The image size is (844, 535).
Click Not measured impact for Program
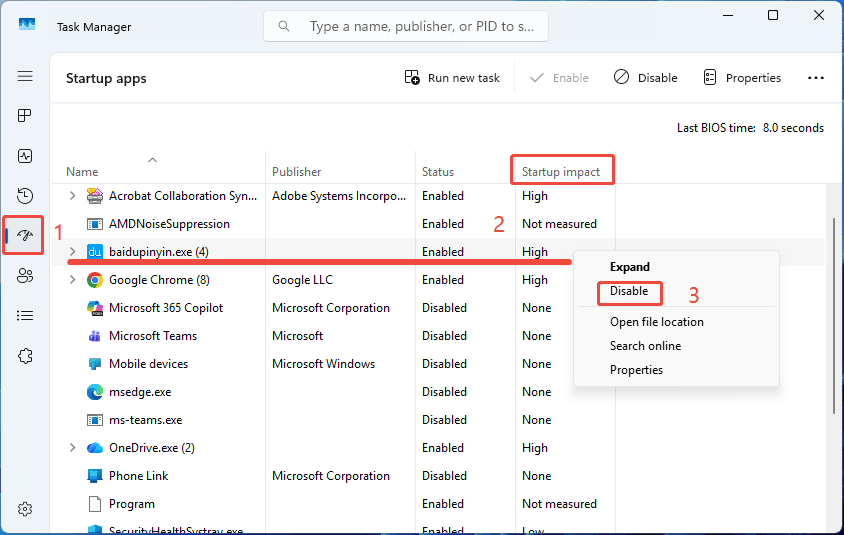pos(559,504)
